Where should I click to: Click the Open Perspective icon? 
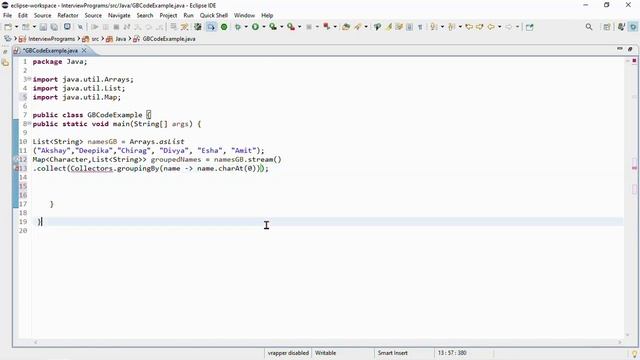click(x=607, y=27)
